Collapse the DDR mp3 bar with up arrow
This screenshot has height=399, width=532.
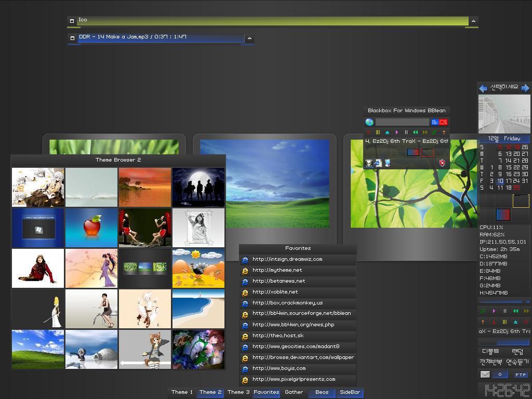pos(249,38)
